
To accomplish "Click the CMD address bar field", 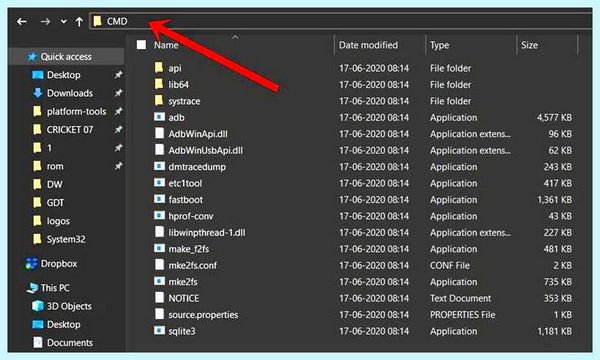I will [341, 21].
